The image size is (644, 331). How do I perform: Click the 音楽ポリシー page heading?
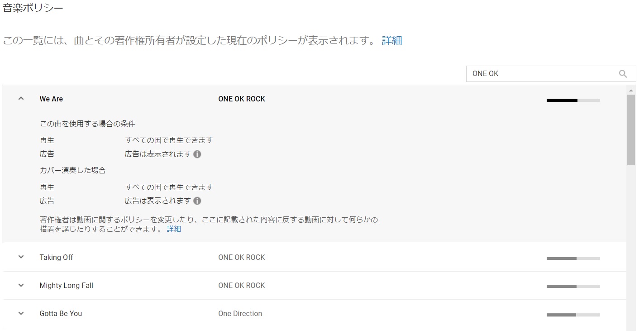click(x=33, y=8)
